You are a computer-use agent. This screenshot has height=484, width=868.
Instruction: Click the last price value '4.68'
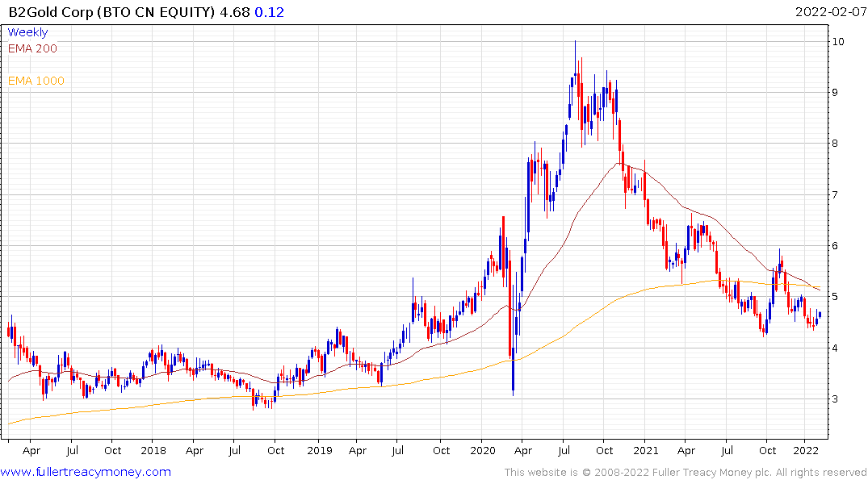[235, 12]
